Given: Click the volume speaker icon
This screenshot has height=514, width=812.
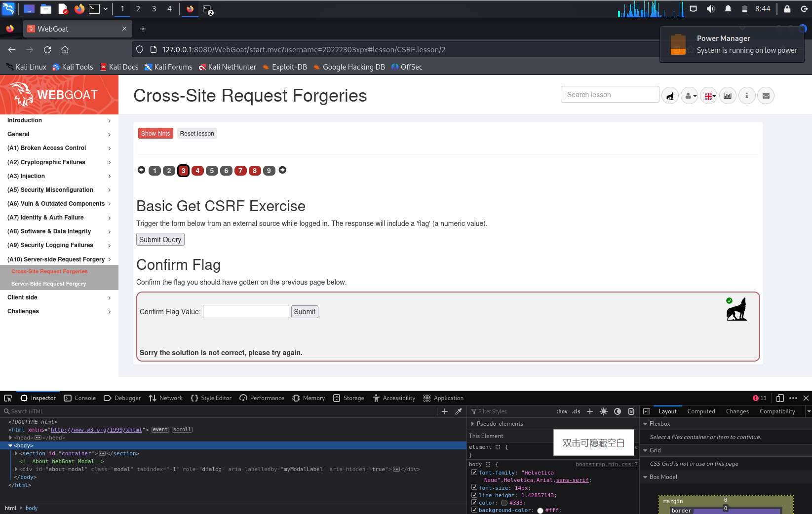Looking at the screenshot, I should coord(711,9).
